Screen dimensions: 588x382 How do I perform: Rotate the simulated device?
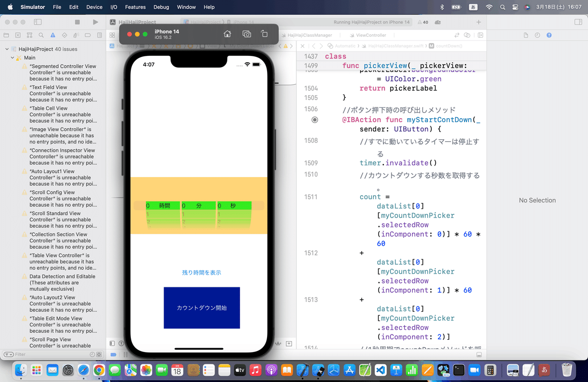tap(264, 34)
